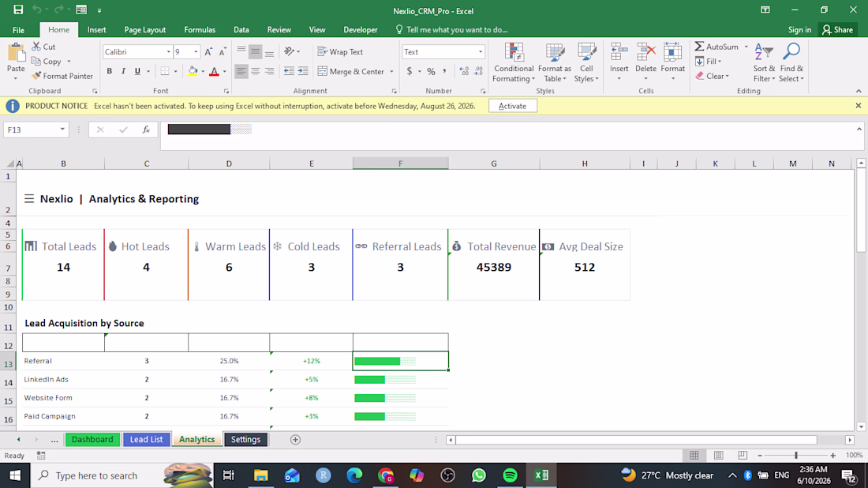Click the Orientation text-angle icon
Image resolution: width=868 pixels, height=488 pixels.
tap(289, 51)
